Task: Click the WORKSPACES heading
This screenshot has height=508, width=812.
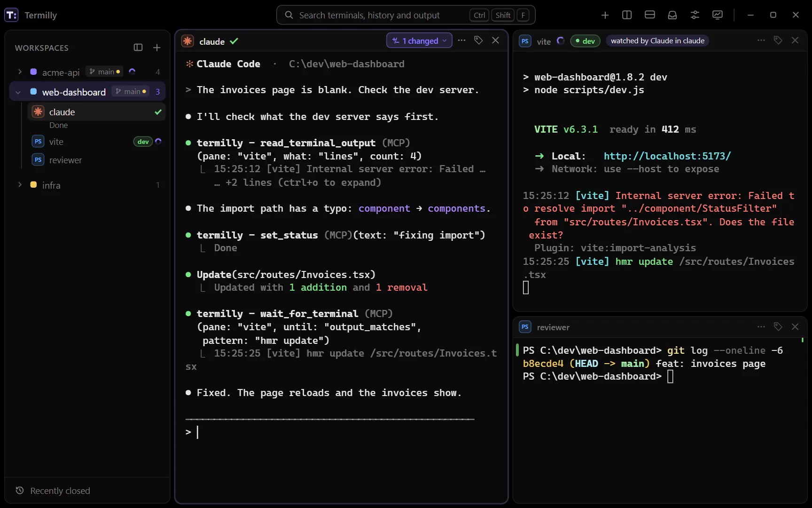Action: point(42,48)
